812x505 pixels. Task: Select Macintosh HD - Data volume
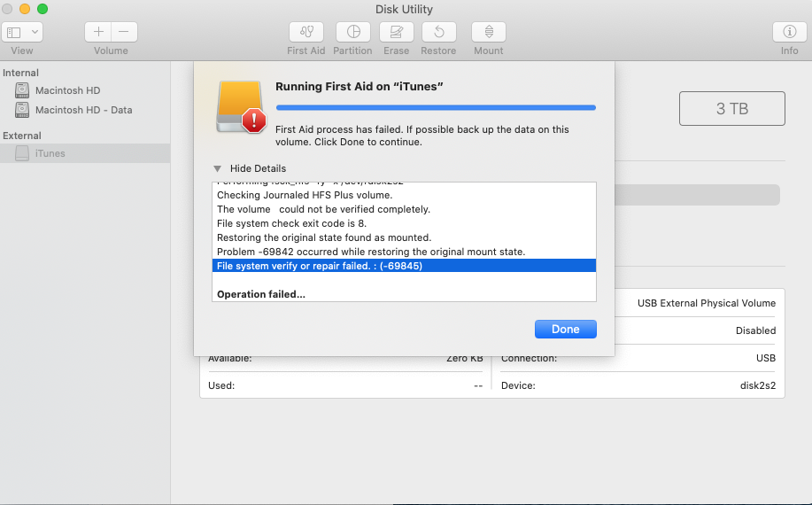(x=85, y=110)
